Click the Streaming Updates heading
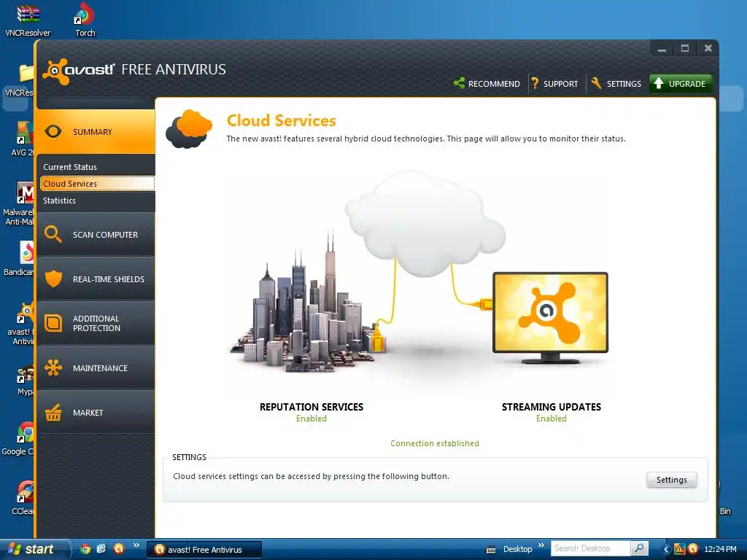 pyautogui.click(x=551, y=407)
